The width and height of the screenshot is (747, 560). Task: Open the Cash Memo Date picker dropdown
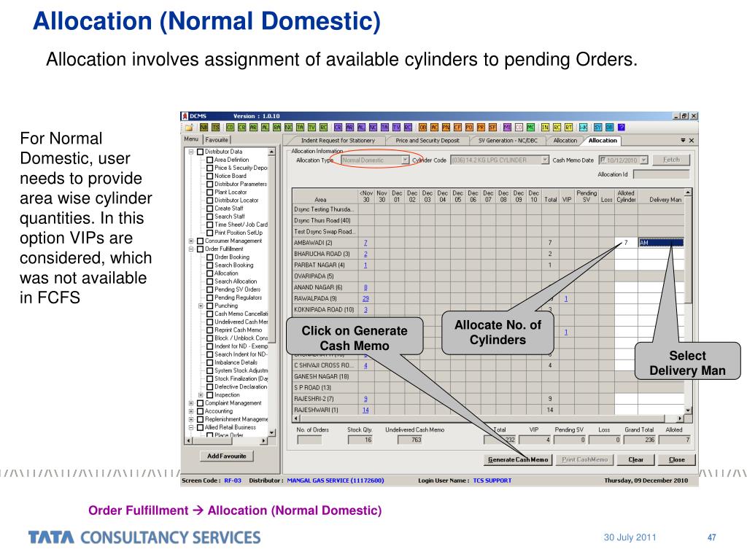[x=644, y=160]
